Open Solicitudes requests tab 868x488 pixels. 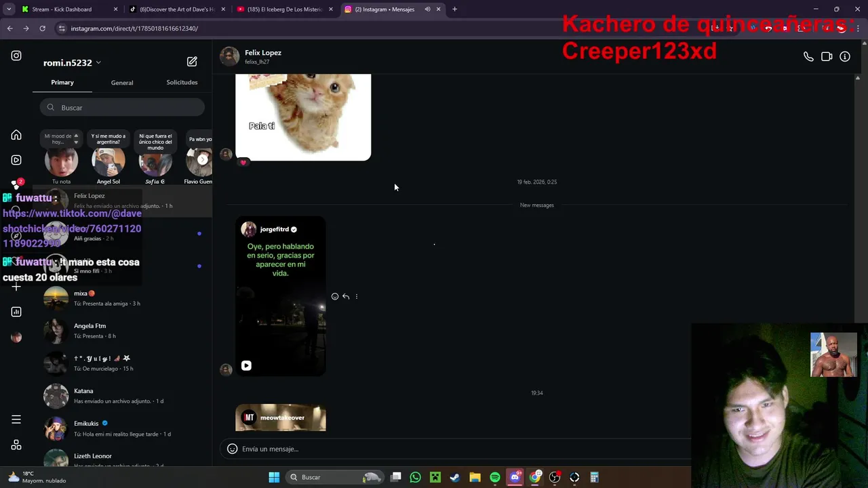[x=182, y=82]
